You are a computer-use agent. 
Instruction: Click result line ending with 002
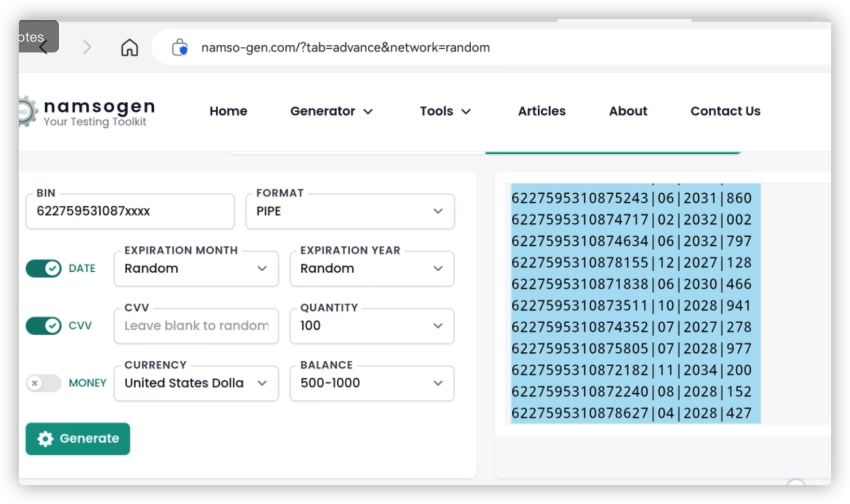(631, 220)
